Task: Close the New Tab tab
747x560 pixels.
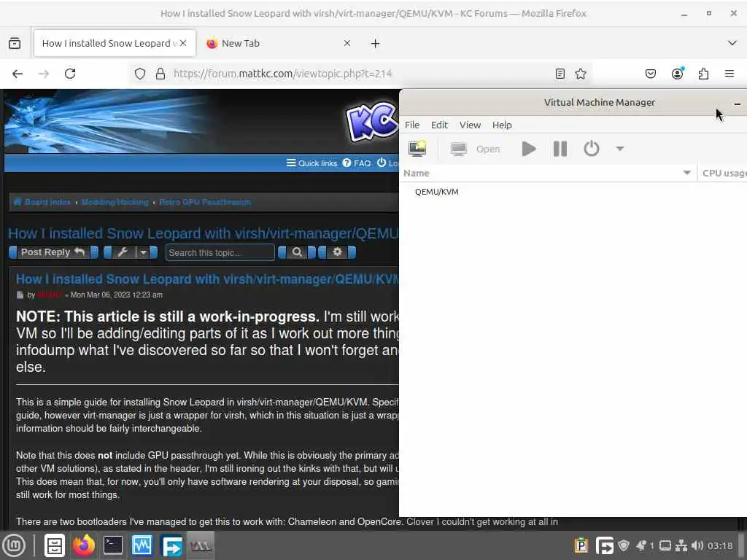Action: click(x=347, y=43)
